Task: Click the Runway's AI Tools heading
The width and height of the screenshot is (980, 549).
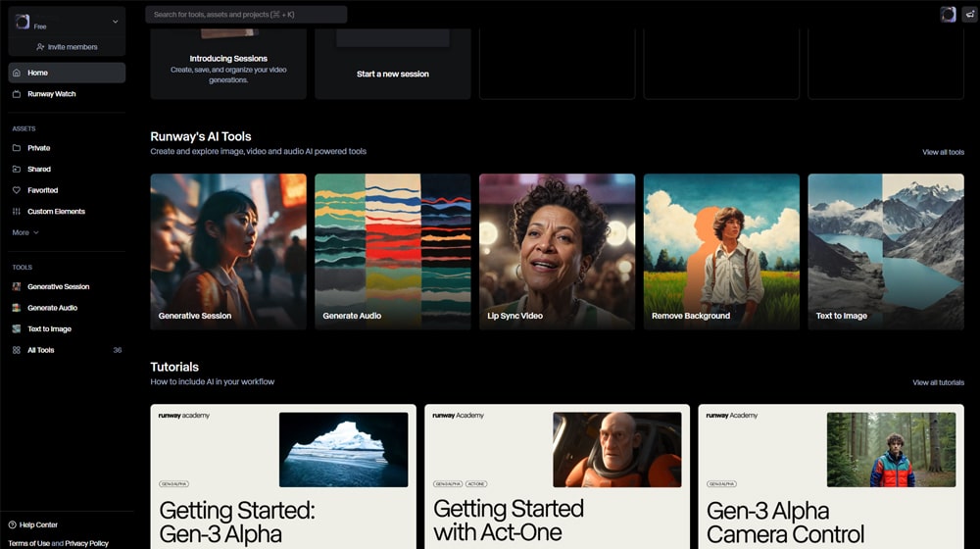Action: point(201,136)
